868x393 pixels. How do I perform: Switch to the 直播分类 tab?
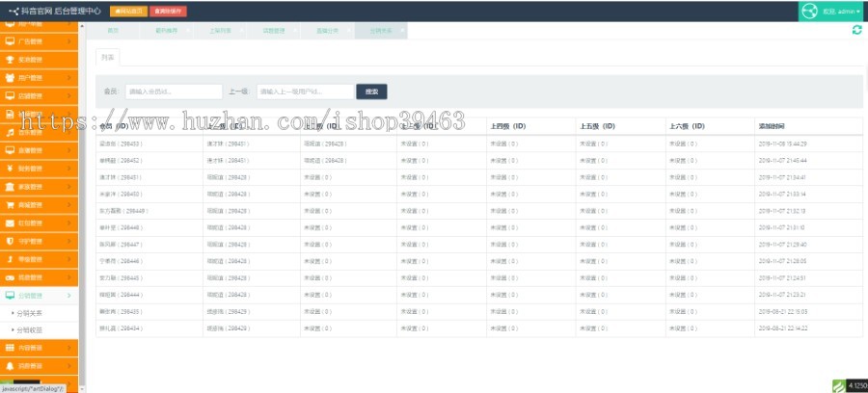328,31
